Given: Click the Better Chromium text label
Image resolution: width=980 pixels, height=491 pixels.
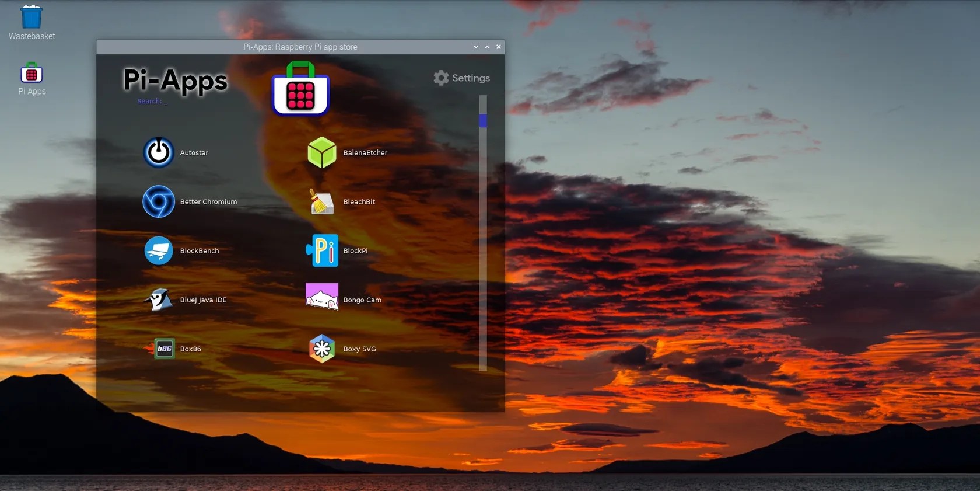Looking at the screenshot, I should [208, 201].
